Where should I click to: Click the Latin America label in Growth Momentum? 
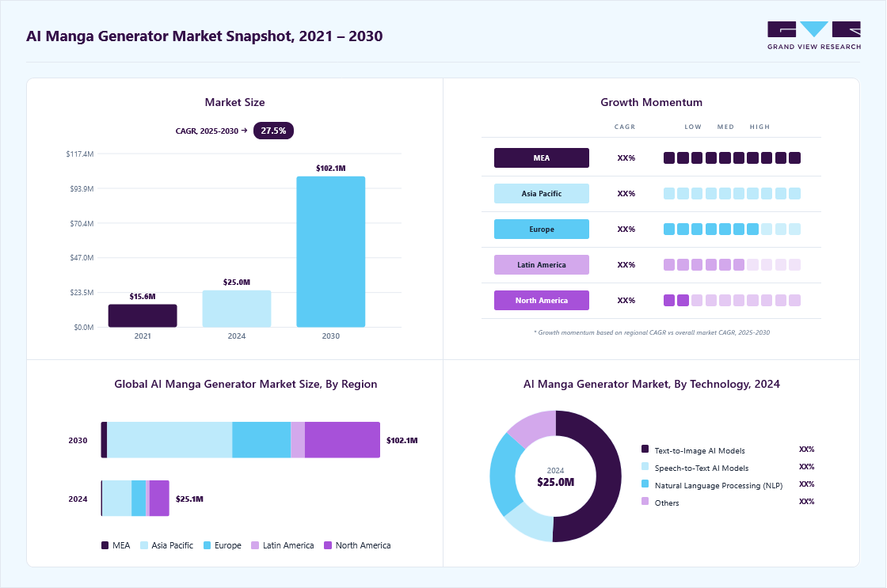pyautogui.click(x=542, y=264)
